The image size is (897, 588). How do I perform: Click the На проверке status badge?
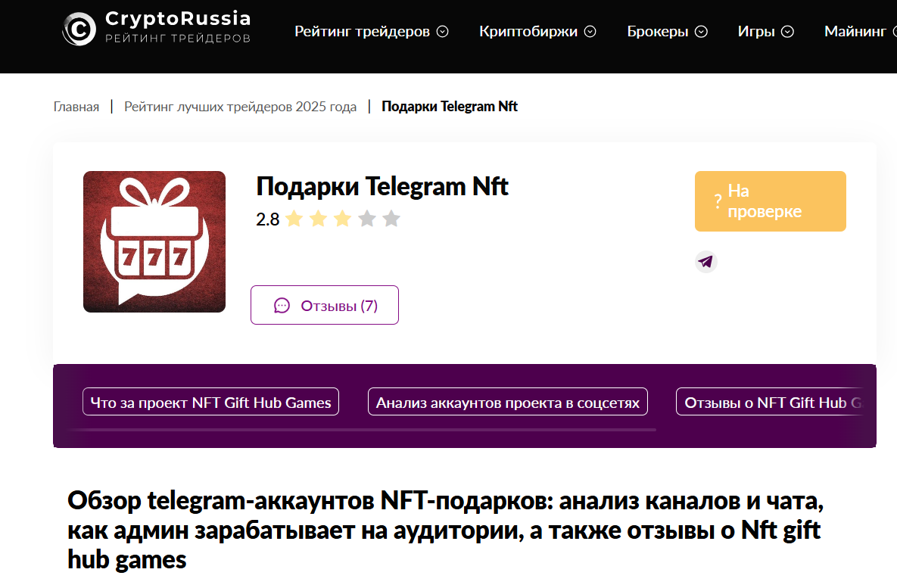770,201
